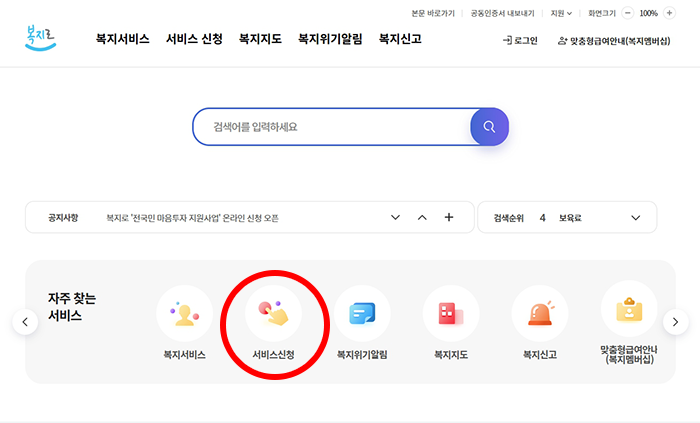
Task: Open the notice about 전국민 마음투자 지원사업
Action: pyautogui.click(x=192, y=218)
